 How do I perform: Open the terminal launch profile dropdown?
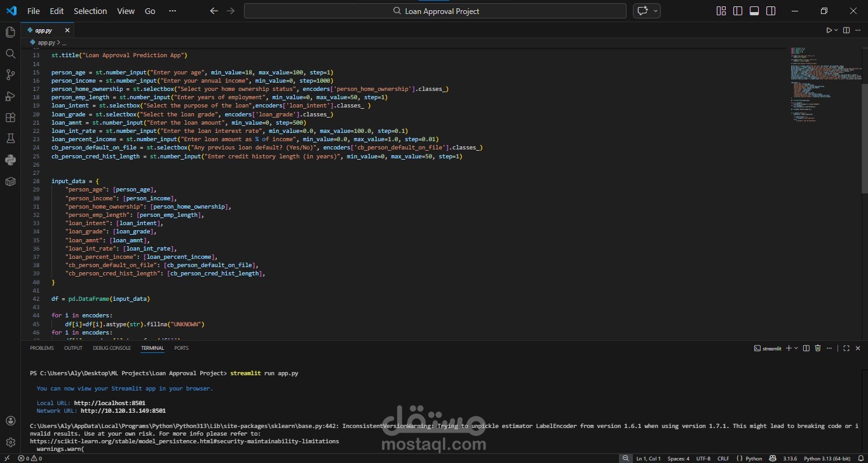[x=797, y=348]
